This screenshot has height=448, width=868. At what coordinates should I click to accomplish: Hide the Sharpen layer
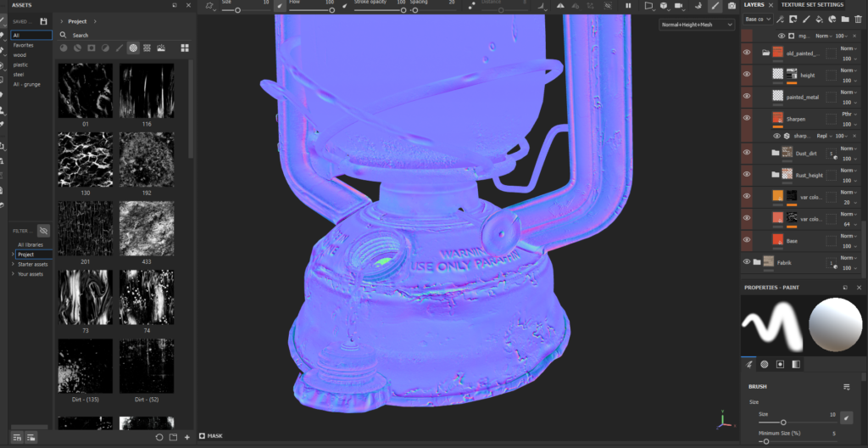pyautogui.click(x=747, y=118)
